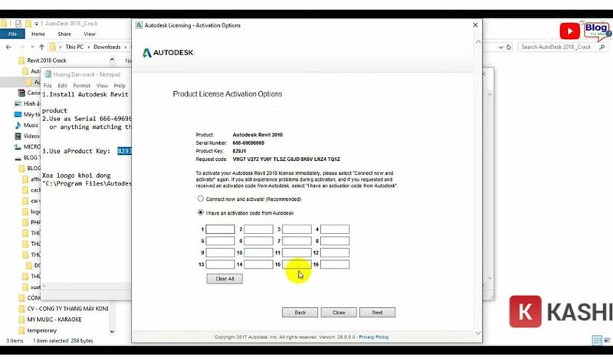The image size is (613, 364).
Task: Click the refresh icon beside the address bar
Action: pos(509,47)
